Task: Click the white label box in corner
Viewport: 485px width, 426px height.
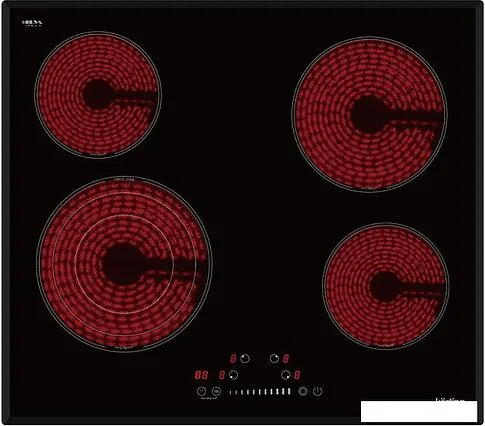Action: [419, 411]
